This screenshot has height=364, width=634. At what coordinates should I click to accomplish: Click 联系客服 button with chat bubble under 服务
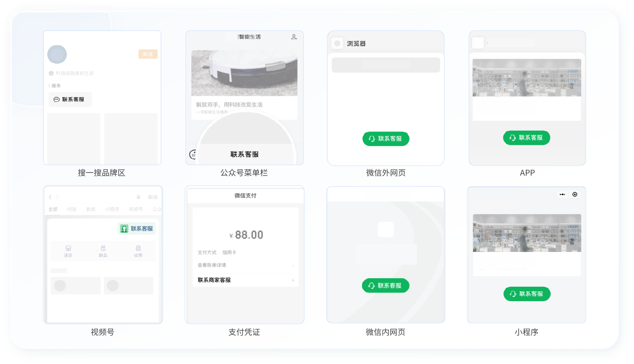[70, 99]
